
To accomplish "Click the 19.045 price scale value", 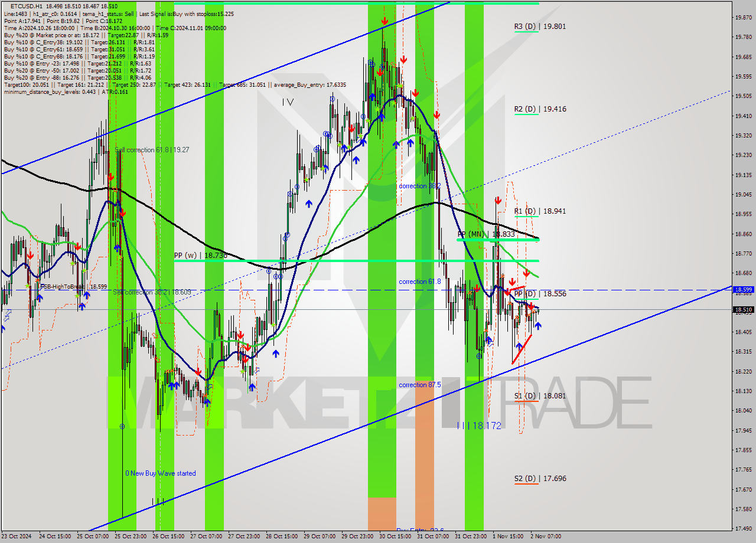I will point(743,194).
